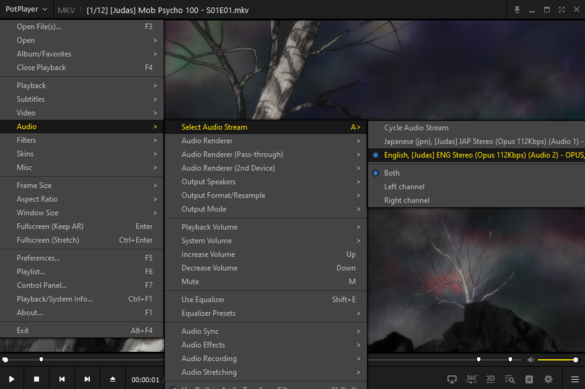
Task: Click Decrease Volume menu item
Action: pos(266,268)
